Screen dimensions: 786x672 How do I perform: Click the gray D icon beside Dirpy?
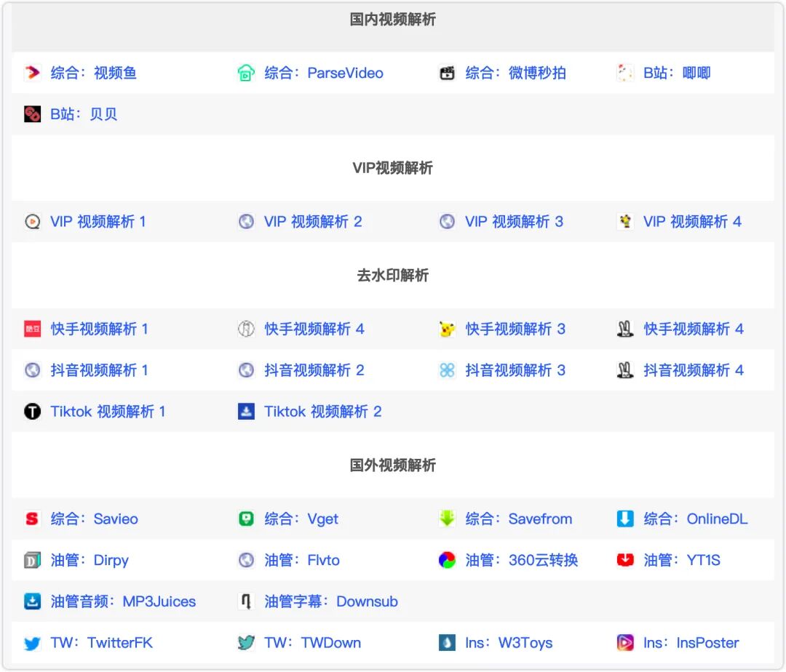[33, 560]
